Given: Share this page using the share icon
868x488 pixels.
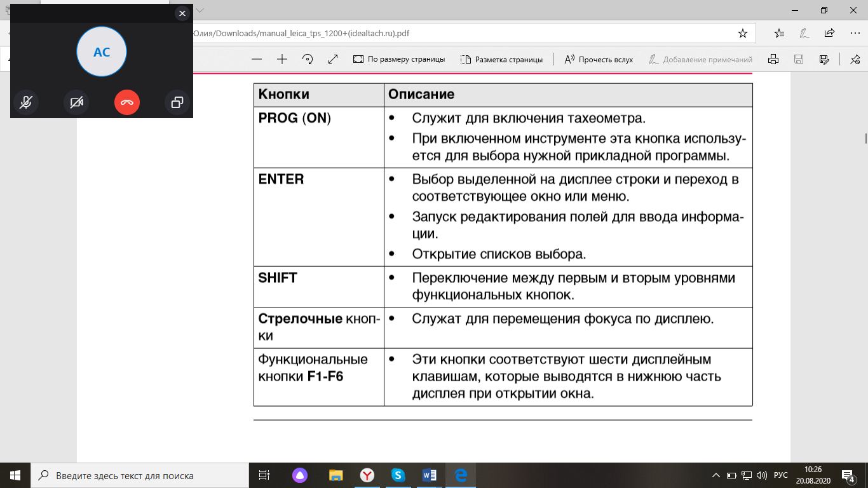Looking at the screenshot, I should 829,33.
